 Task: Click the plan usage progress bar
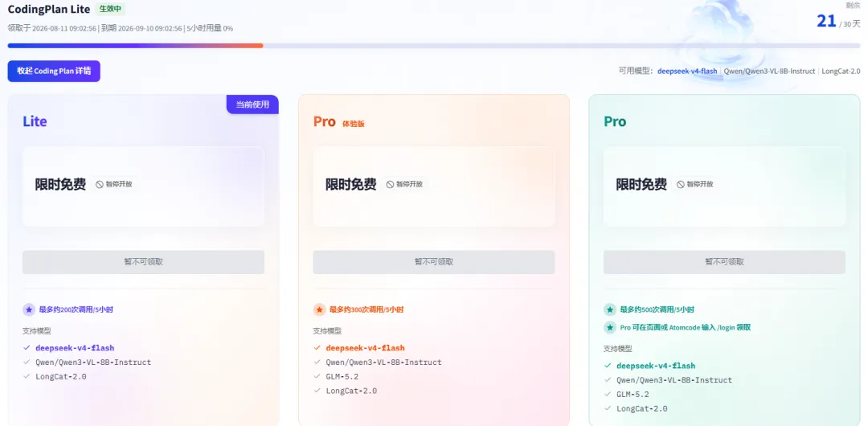(x=434, y=46)
